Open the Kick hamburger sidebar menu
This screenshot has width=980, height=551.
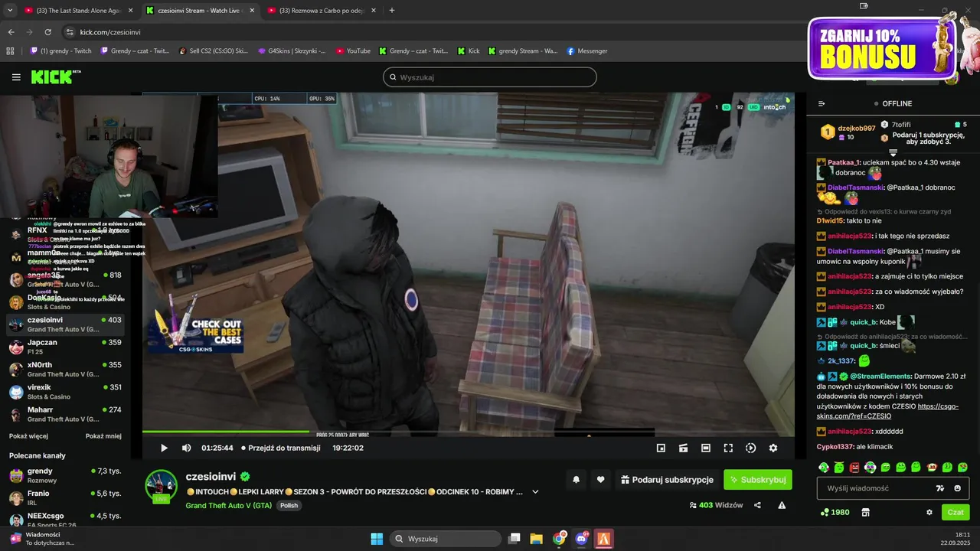[x=16, y=77]
